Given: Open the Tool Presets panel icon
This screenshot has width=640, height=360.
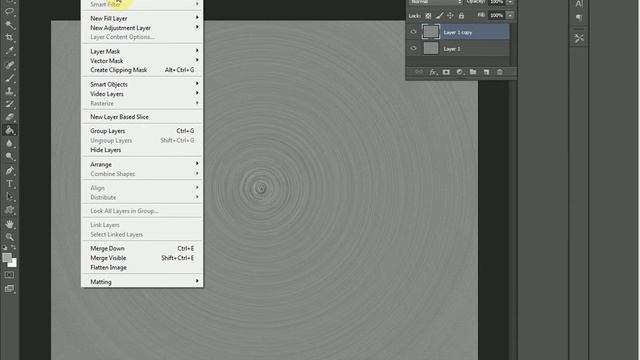Looking at the screenshot, I should click(x=579, y=38).
